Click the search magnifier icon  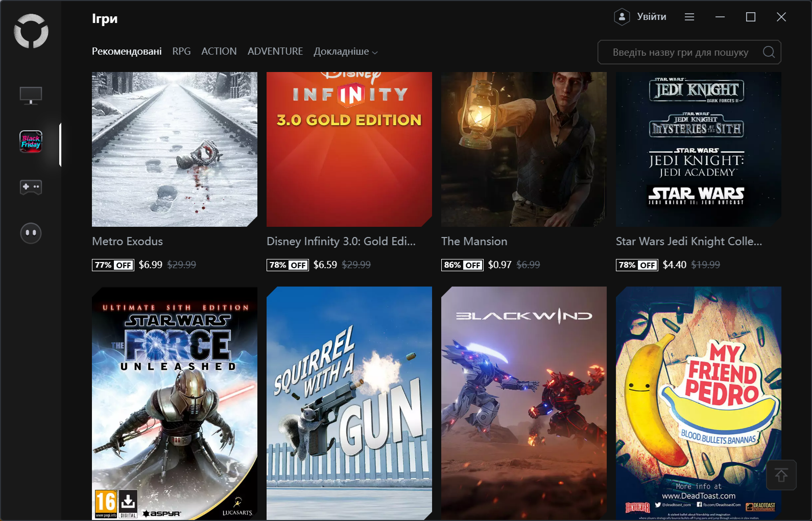pyautogui.click(x=769, y=52)
